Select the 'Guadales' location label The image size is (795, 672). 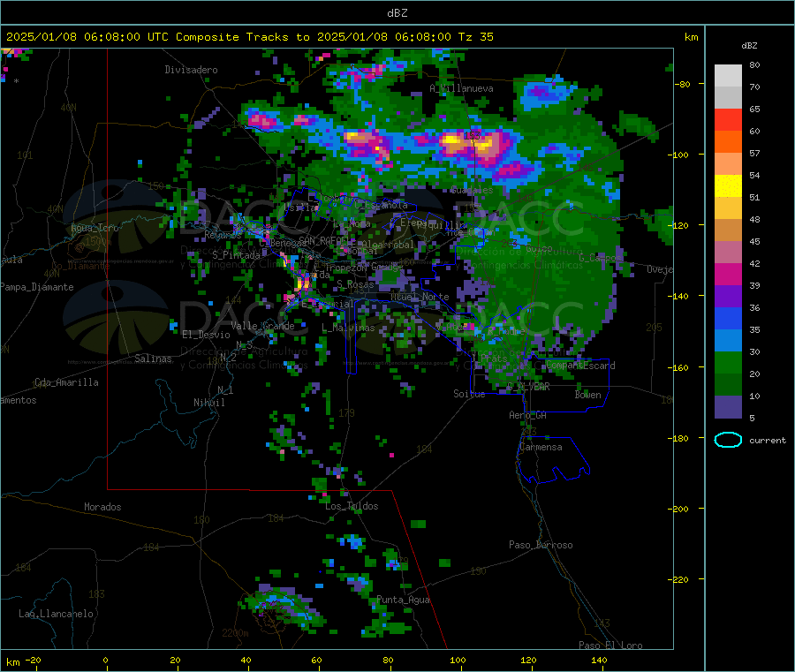[472, 190]
